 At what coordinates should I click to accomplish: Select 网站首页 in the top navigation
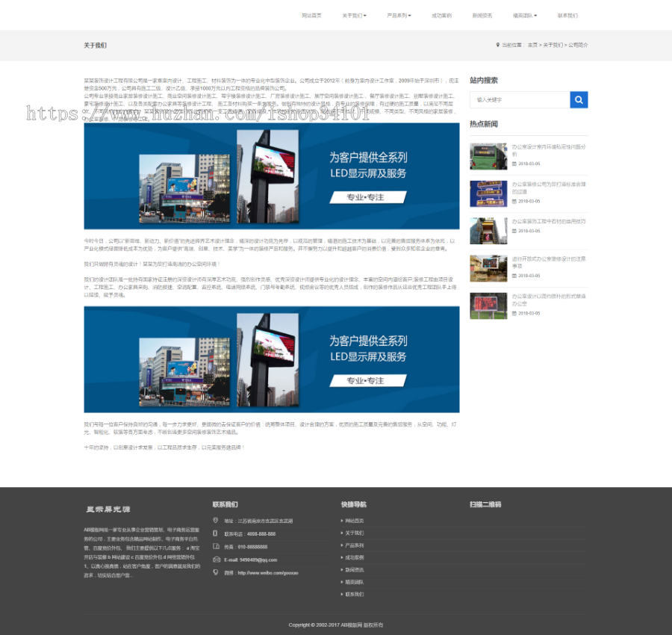click(311, 15)
